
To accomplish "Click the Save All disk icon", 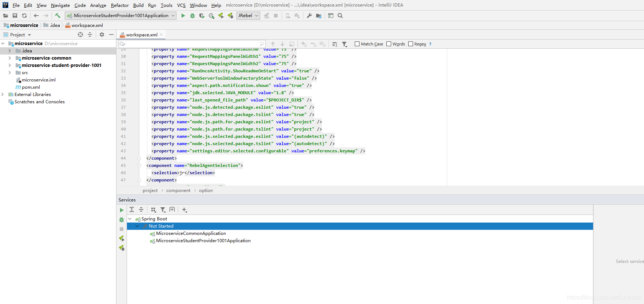I will 15,16.
